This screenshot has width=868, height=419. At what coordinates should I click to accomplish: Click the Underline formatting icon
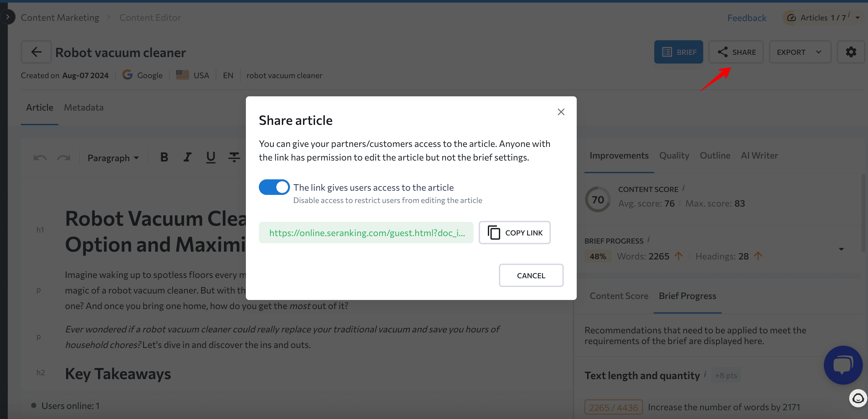coord(211,158)
